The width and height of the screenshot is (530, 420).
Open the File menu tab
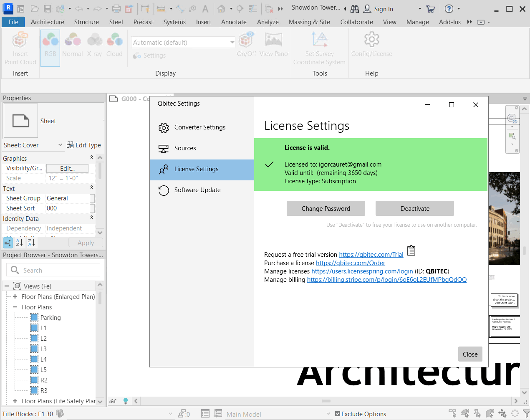point(13,22)
